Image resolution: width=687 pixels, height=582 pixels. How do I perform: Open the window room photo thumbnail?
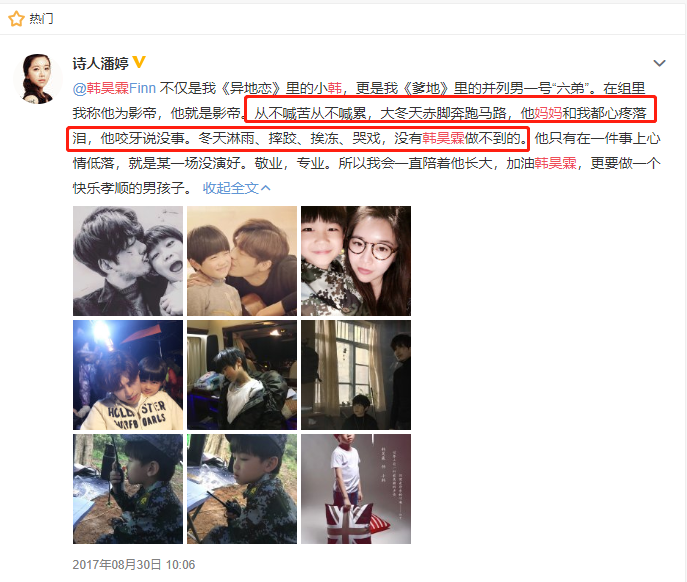[x=356, y=375]
